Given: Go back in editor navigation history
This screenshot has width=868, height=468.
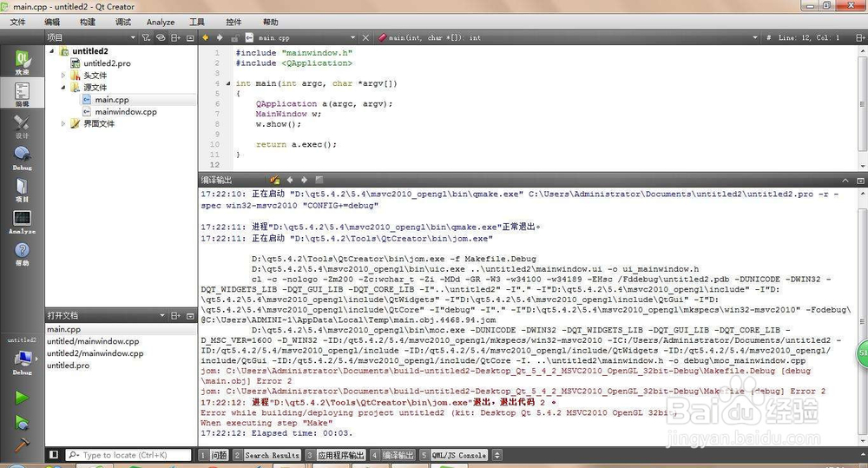Looking at the screenshot, I should [206, 37].
